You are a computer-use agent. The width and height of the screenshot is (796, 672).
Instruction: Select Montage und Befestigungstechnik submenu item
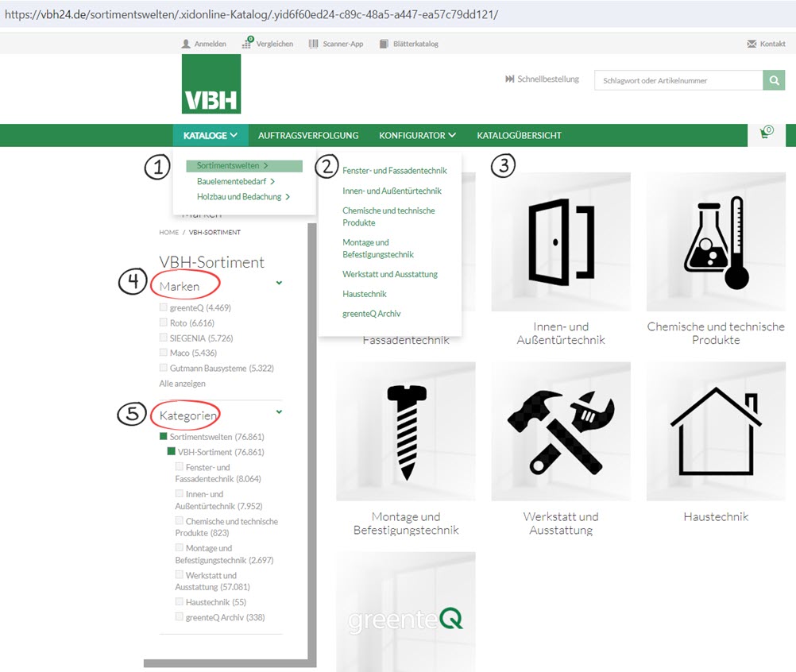pos(378,248)
